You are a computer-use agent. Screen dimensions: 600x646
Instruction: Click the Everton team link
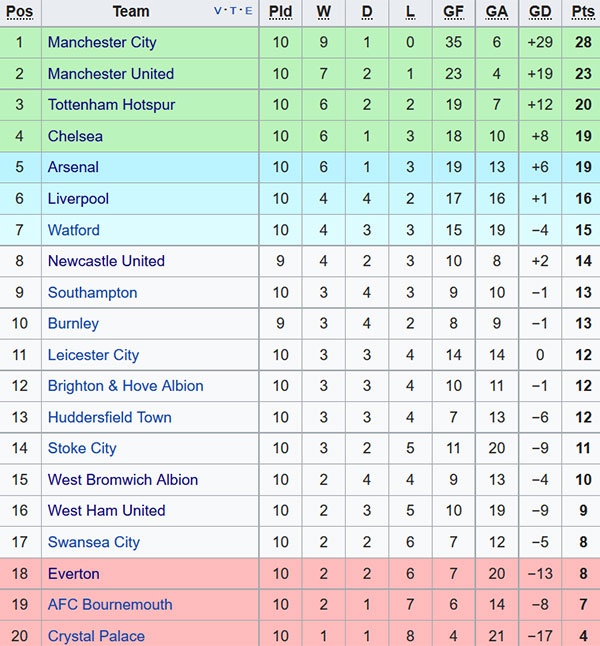[73, 574]
